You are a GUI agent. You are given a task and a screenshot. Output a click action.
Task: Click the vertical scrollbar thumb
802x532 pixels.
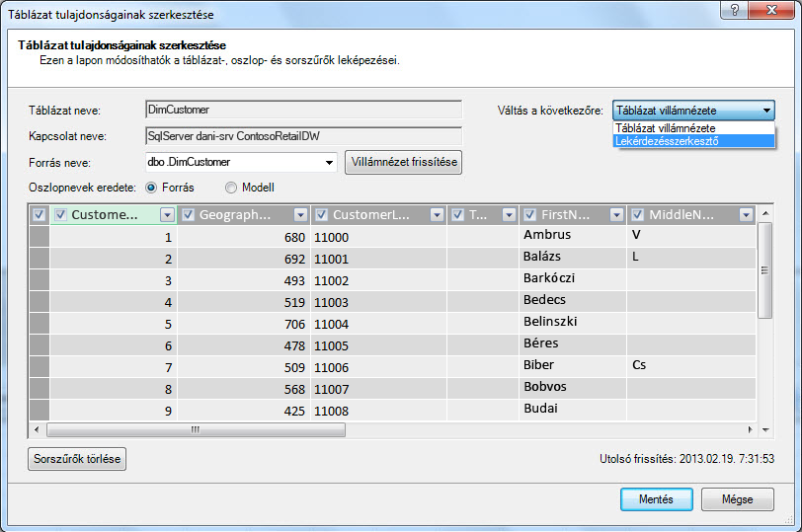point(764,270)
